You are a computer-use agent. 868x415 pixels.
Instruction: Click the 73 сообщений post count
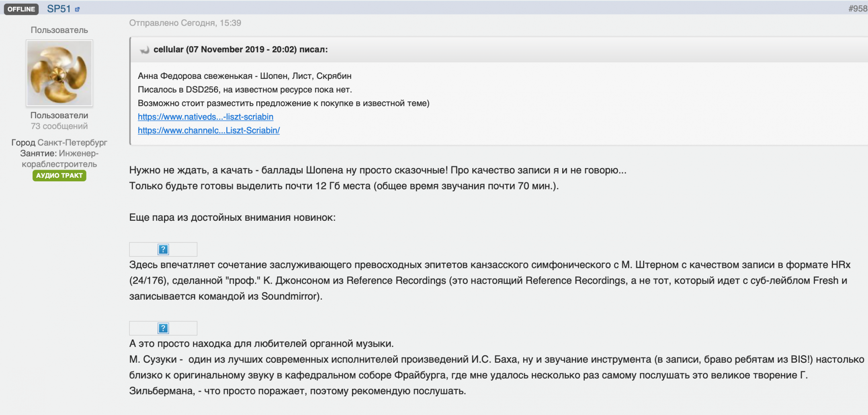[x=59, y=126]
